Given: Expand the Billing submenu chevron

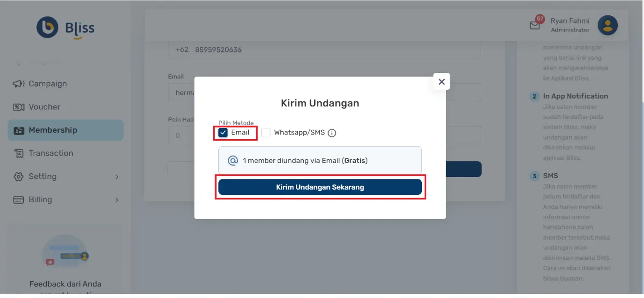Looking at the screenshot, I should (116, 199).
